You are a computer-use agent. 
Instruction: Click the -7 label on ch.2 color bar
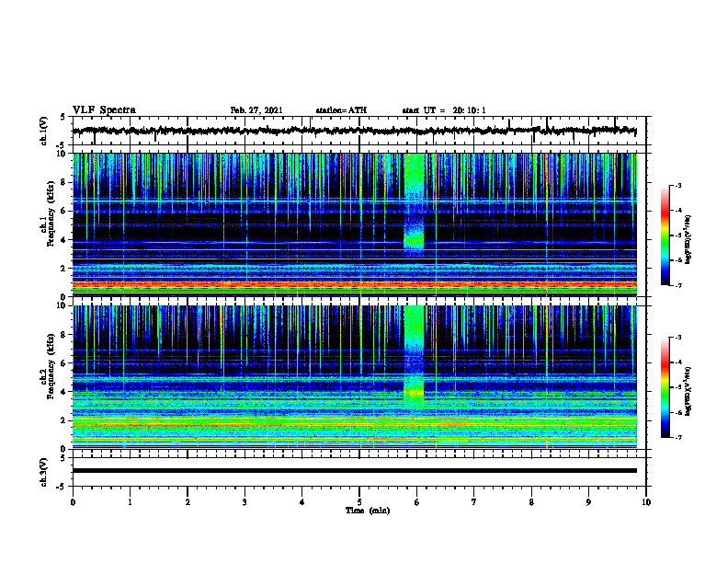(678, 437)
